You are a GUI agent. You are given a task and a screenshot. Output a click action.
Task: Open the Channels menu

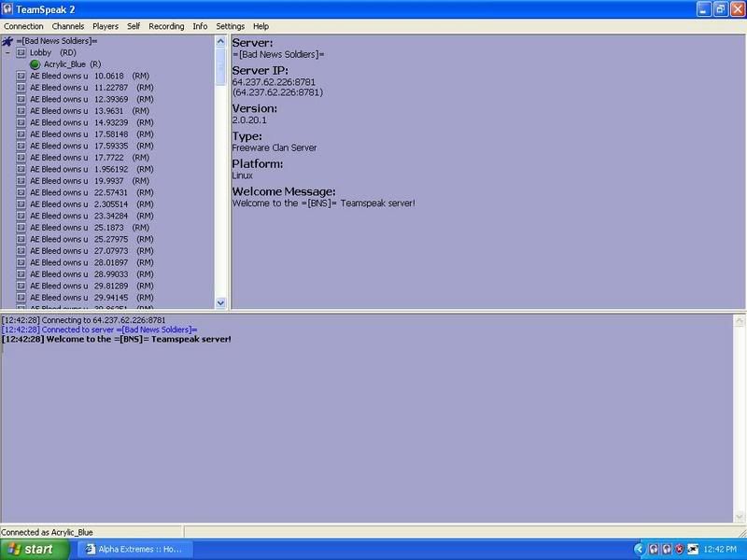[67, 26]
